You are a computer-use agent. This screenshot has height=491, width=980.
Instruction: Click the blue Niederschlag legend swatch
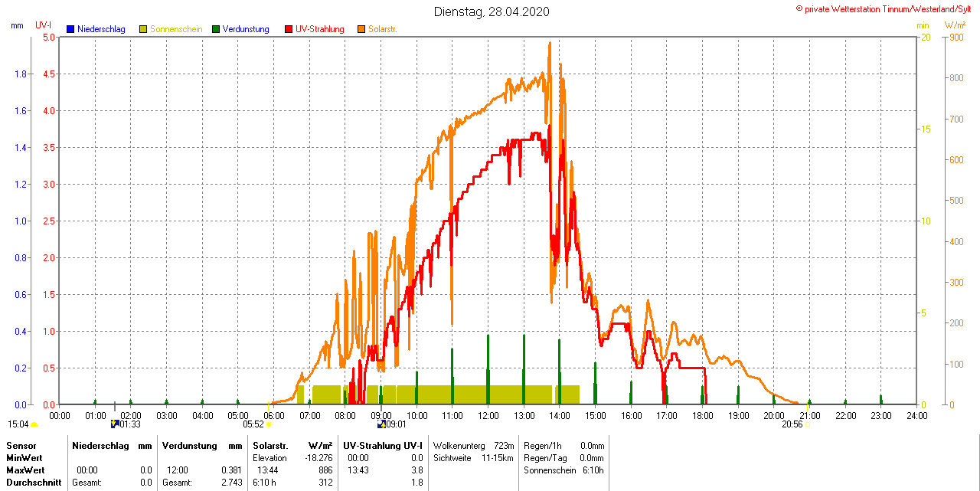tap(70, 29)
